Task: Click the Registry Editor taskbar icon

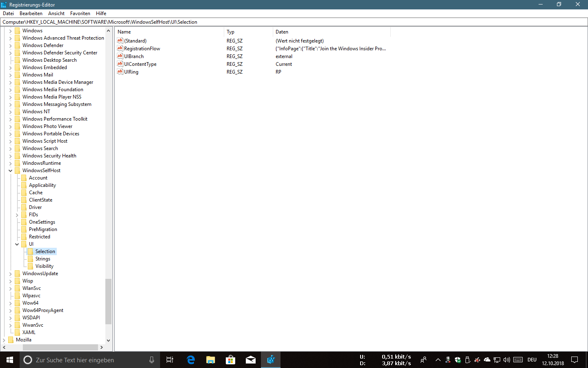Action: tap(271, 360)
